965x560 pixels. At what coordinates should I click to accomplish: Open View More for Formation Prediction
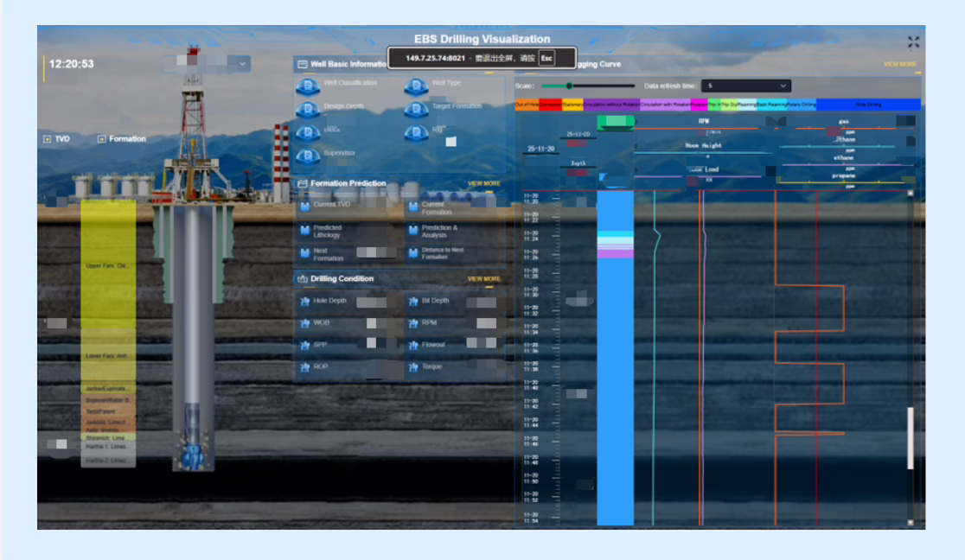pyautogui.click(x=483, y=184)
